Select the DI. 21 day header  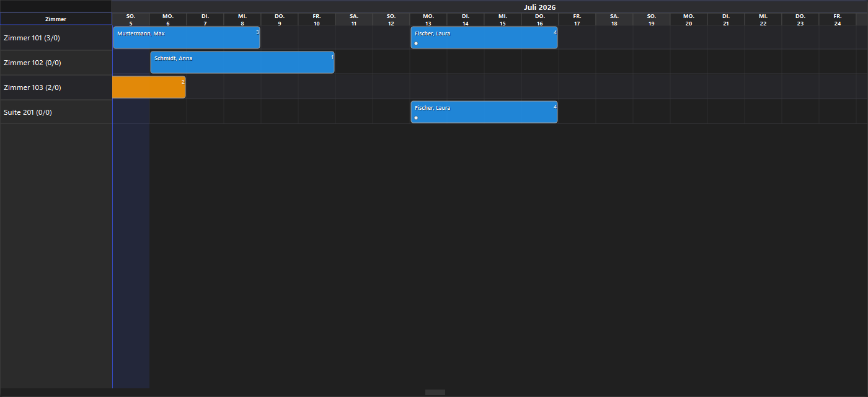(x=726, y=19)
